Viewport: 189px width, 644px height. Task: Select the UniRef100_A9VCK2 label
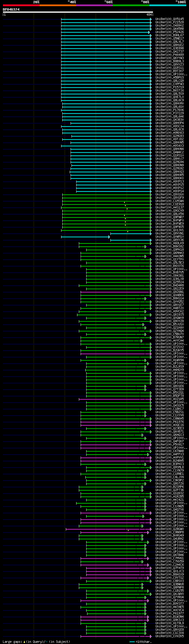tap(170, 312)
